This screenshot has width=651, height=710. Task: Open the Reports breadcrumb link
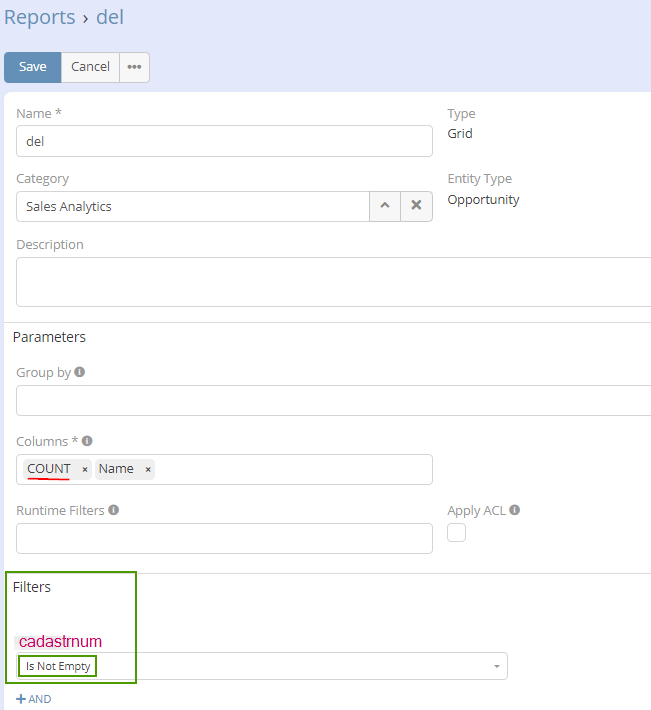pos(39,17)
